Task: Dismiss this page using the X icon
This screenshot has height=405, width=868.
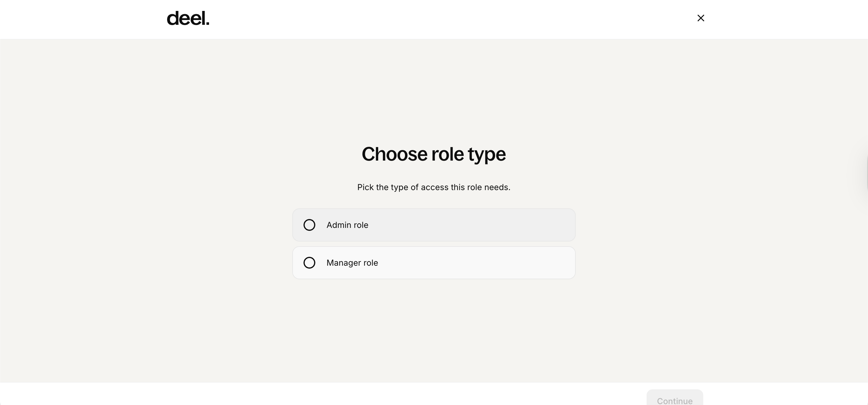Action: click(701, 18)
